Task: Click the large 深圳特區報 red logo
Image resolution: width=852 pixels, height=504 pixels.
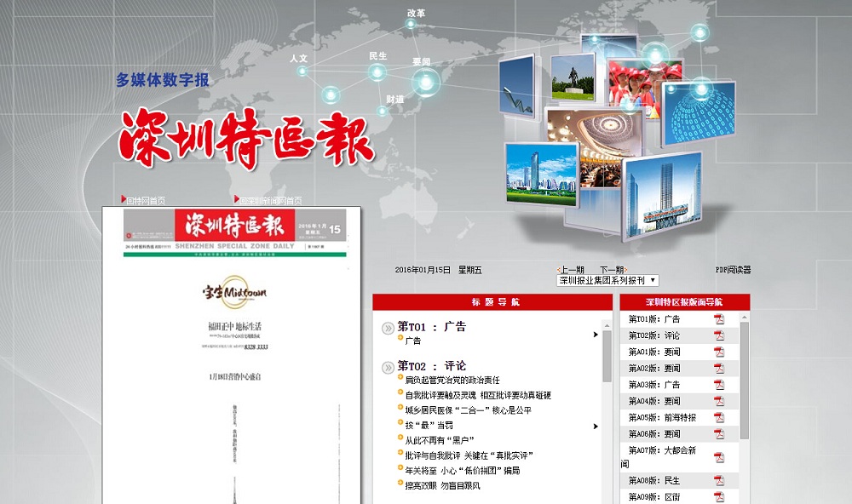Action: (x=245, y=138)
